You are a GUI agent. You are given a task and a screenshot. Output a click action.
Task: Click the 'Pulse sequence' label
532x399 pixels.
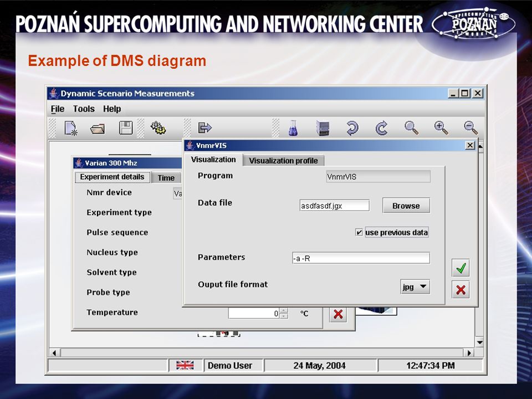click(117, 232)
